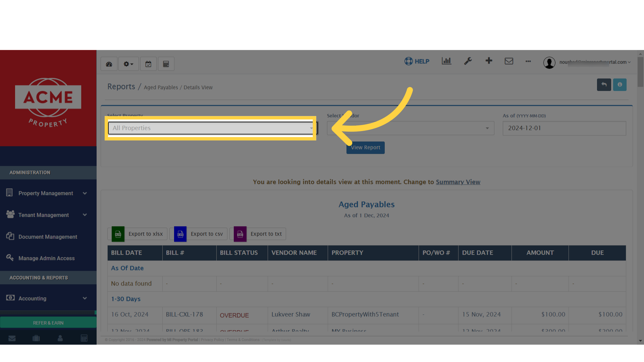Screen dimensions: 644x362
Task: Open the Privacy Policy footer link
Action: click(212, 340)
